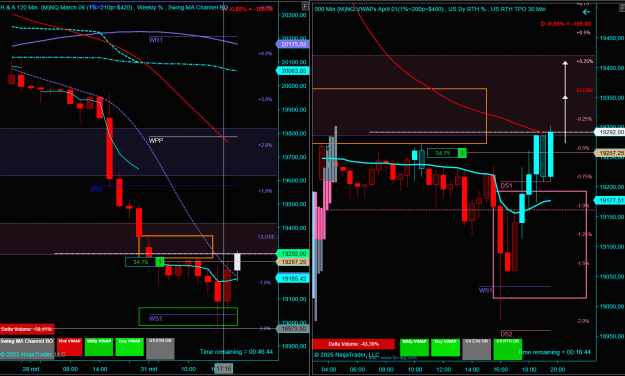Click the F button atop left chart
Viewport: 625px width, 376px height.
pos(305,6)
